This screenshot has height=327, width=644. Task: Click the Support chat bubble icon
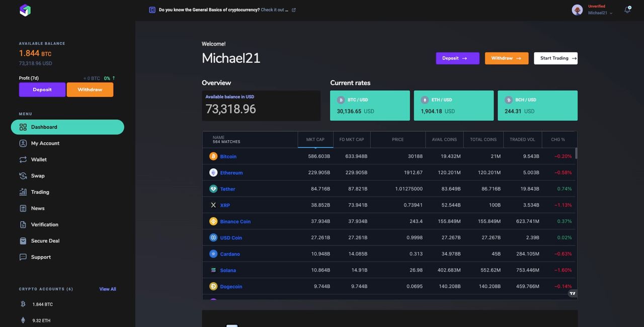pyautogui.click(x=23, y=257)
